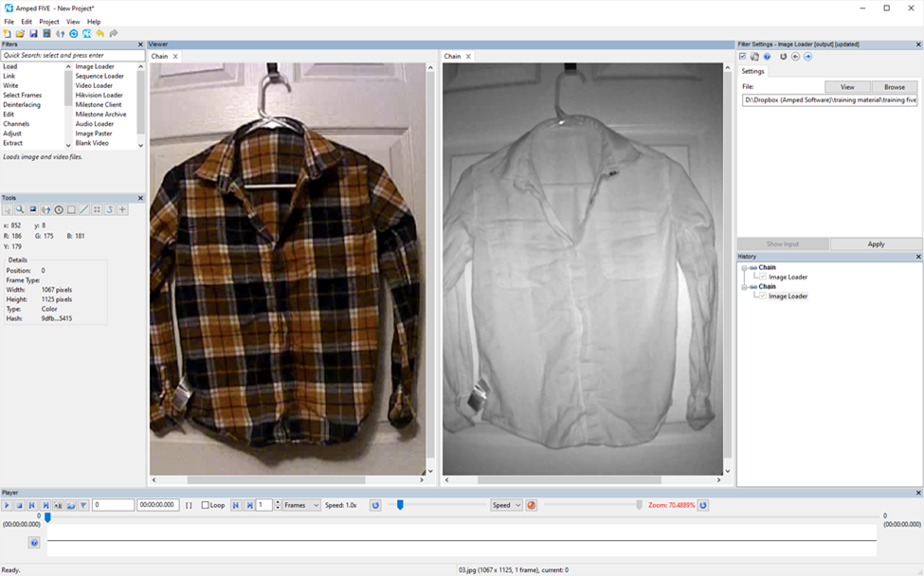This screenshot has width=924, height=576.
Task: Toggle the Loop checkbox
Action: coord(206,505)
